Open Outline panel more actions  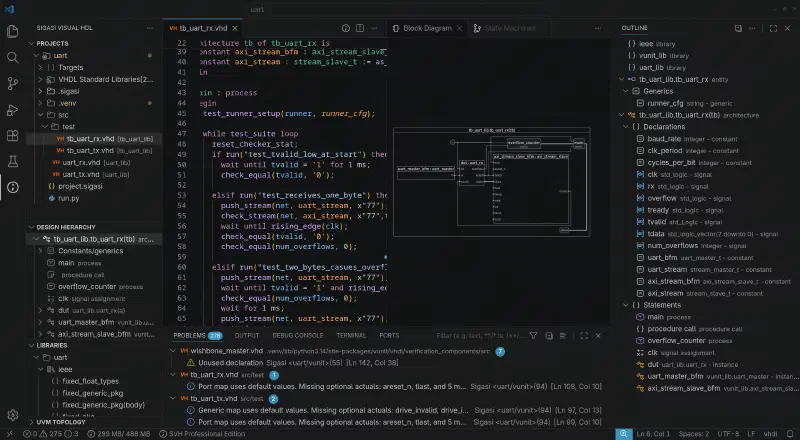click(x=752, y=28)
